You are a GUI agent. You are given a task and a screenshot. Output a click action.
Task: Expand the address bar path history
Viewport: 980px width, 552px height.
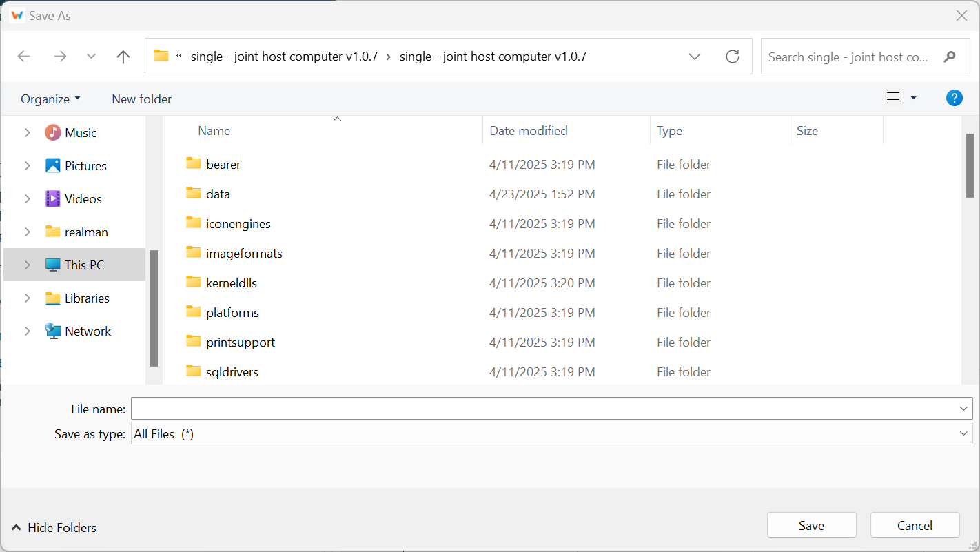coord(695,57)
